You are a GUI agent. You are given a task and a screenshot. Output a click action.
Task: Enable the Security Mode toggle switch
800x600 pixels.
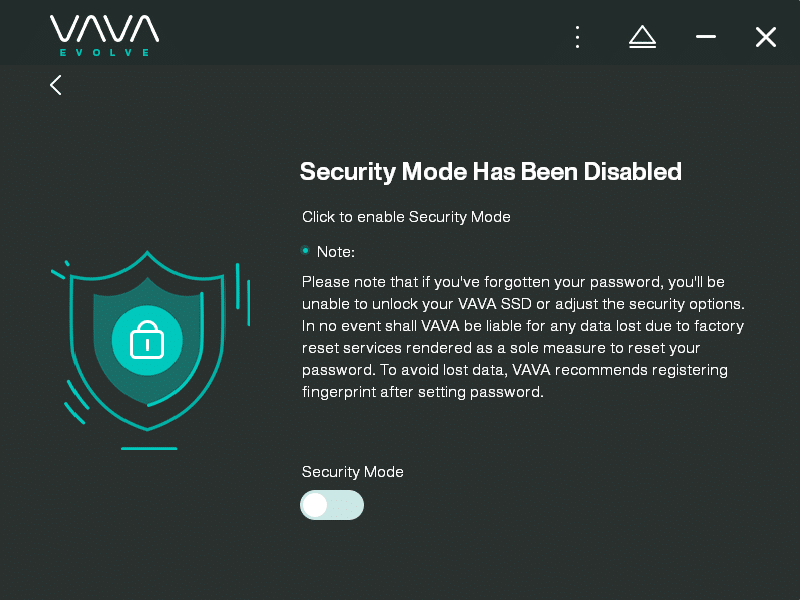coord(332,505)
